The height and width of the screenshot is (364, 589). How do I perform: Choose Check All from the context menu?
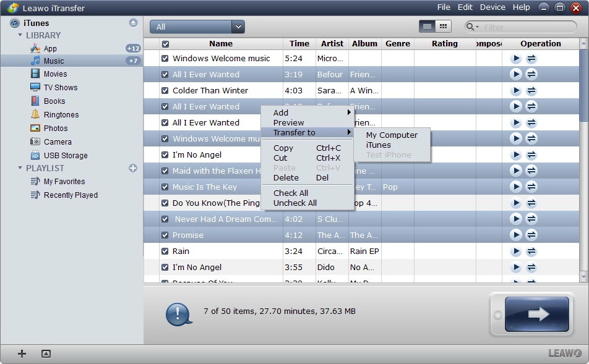click(291, 193)
